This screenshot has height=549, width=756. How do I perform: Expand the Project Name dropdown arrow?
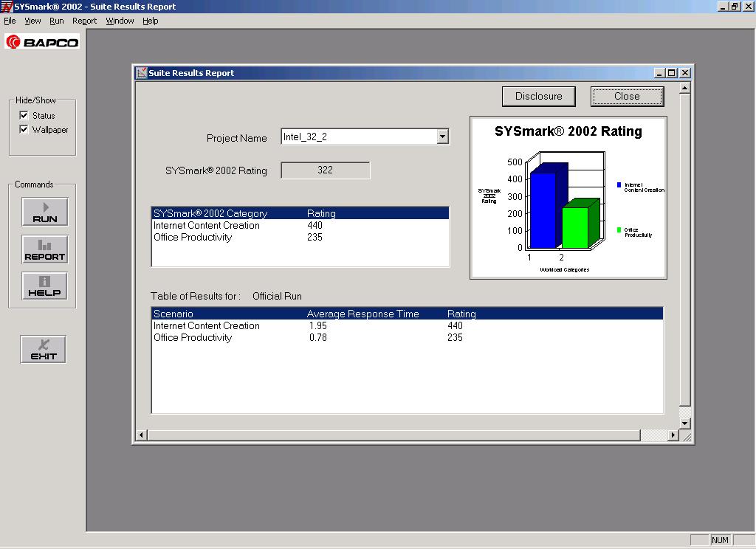click(442, 137)
